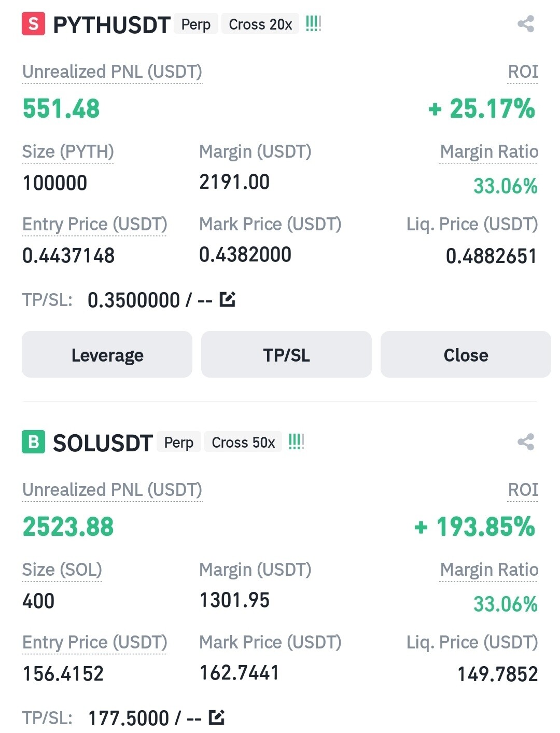Tap Margin Ratio label for PYTHUSDT
Image resolution: width=560 pixels, height=733 pixels.
tap(488, 151)
